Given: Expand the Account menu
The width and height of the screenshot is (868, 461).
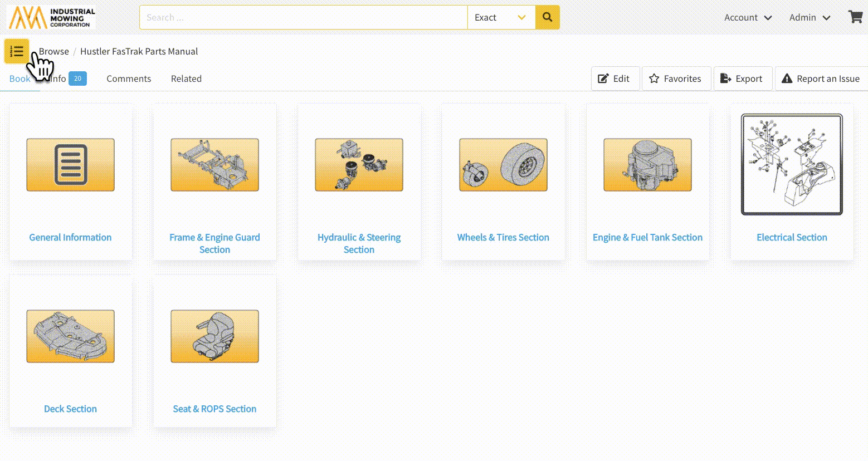Looking at the screenshot, I should 748,17.
